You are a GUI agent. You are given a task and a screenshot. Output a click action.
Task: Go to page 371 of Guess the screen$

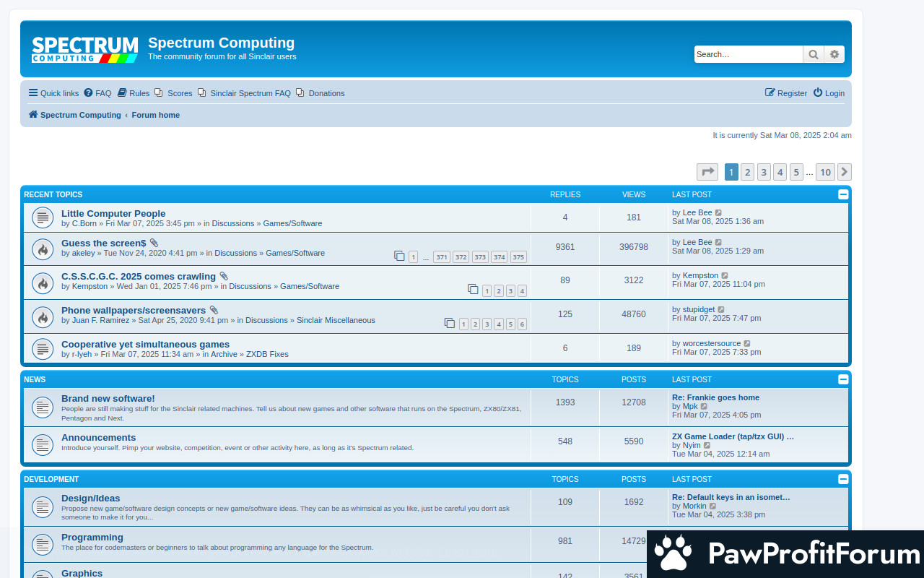[442, 256]
